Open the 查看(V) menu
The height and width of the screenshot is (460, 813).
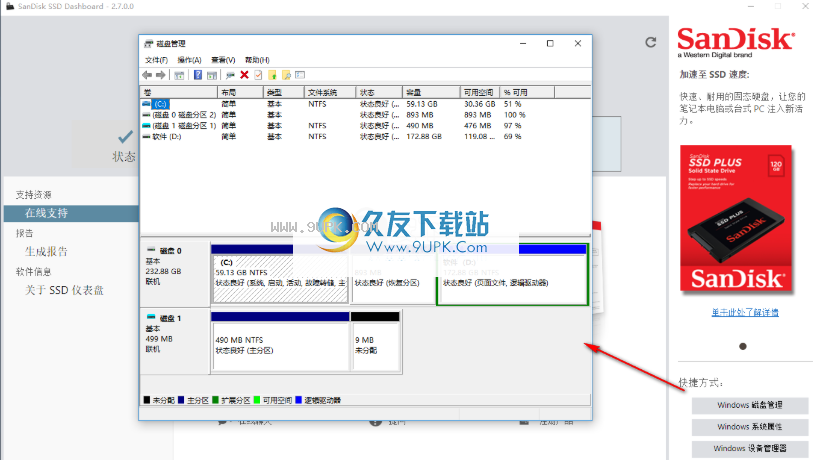pyautogui.click(x=223, y=60)
